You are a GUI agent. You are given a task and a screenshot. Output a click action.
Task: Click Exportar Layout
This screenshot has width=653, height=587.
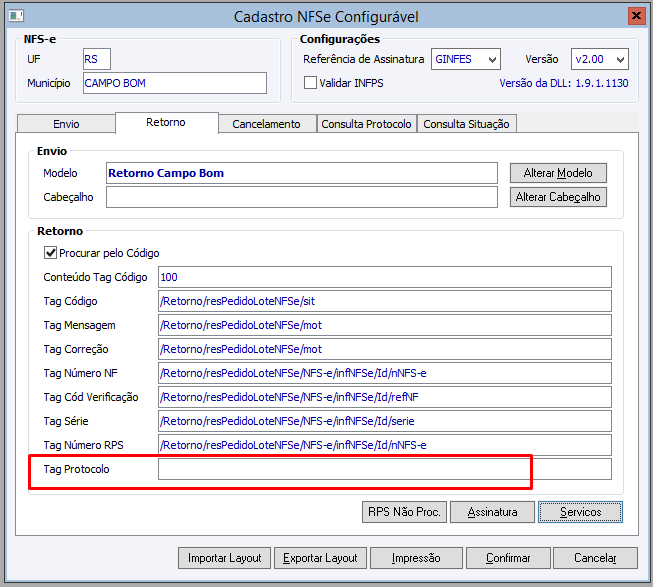[320, 558]
